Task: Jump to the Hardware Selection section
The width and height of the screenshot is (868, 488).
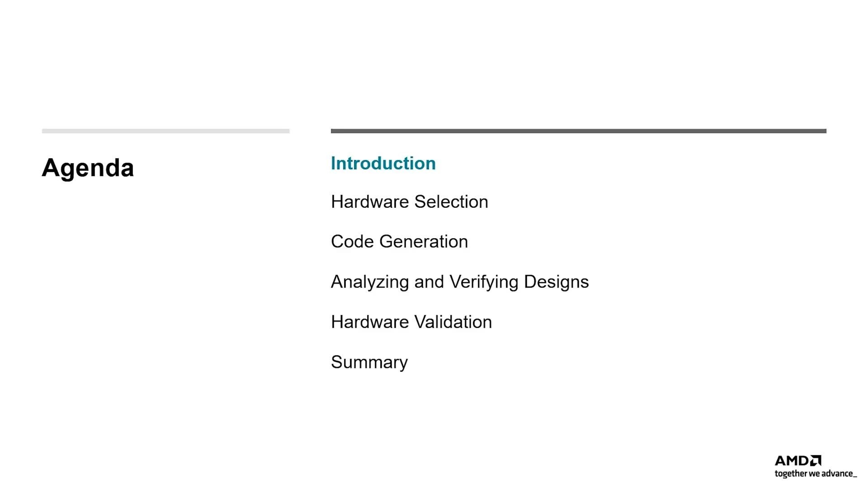Action: [x=410, y=202]
